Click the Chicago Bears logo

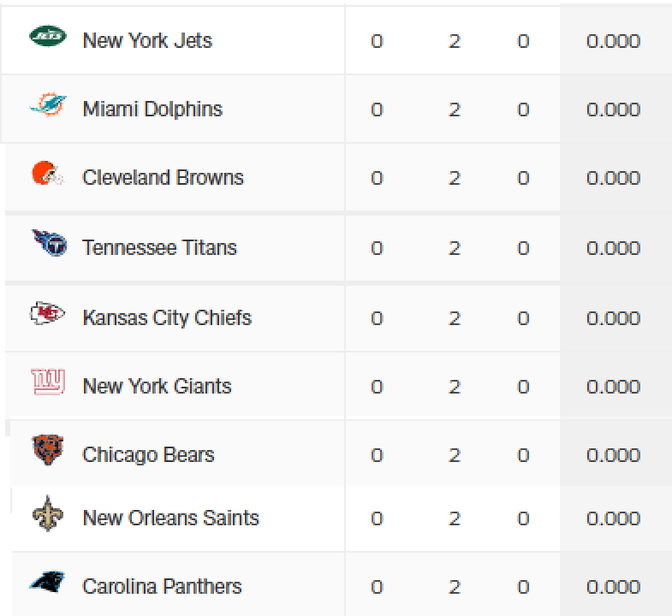point(48,450)
